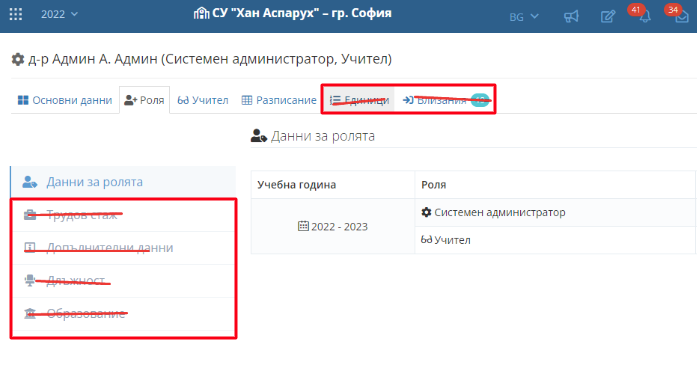Click the school name СУ "Хан Аспарух"
The width and height of the screenshot is (697, 368).
(302, 13)
